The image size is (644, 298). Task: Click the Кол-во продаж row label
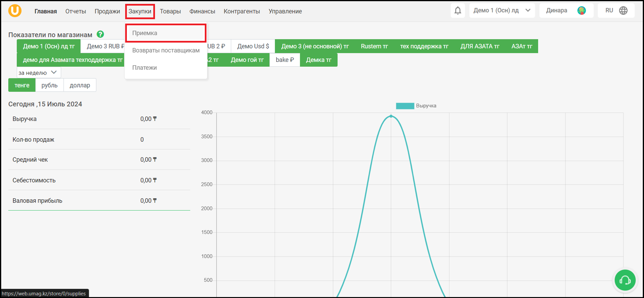(x=33, y=140)
